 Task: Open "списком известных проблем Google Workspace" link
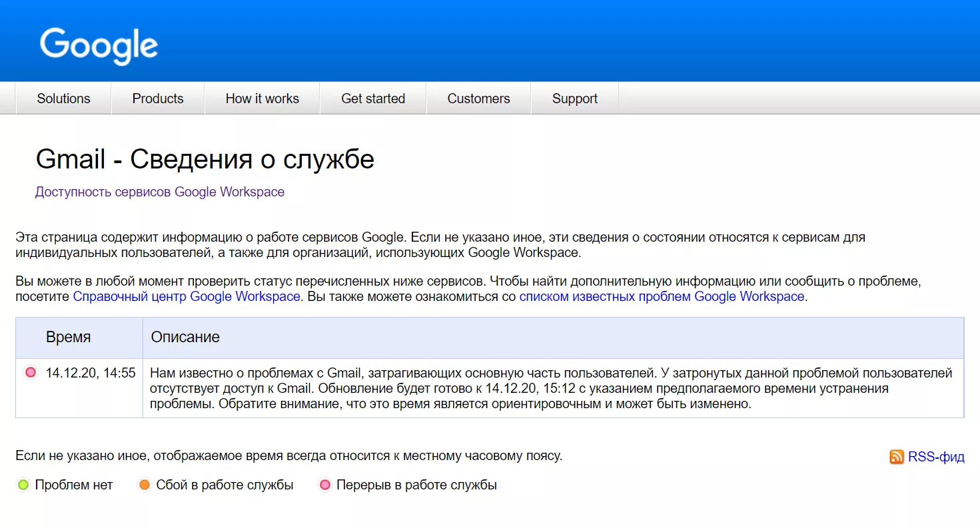(x=662, y=296)
